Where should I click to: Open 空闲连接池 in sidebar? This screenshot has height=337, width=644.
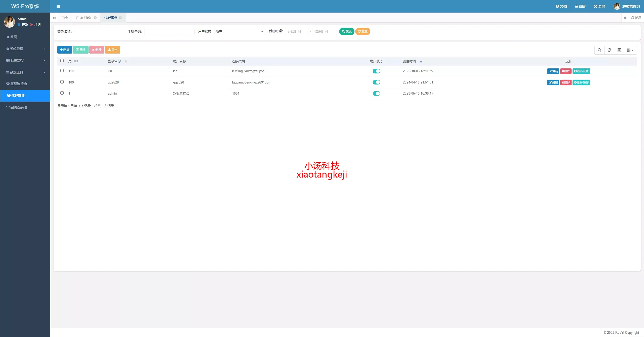19,107
